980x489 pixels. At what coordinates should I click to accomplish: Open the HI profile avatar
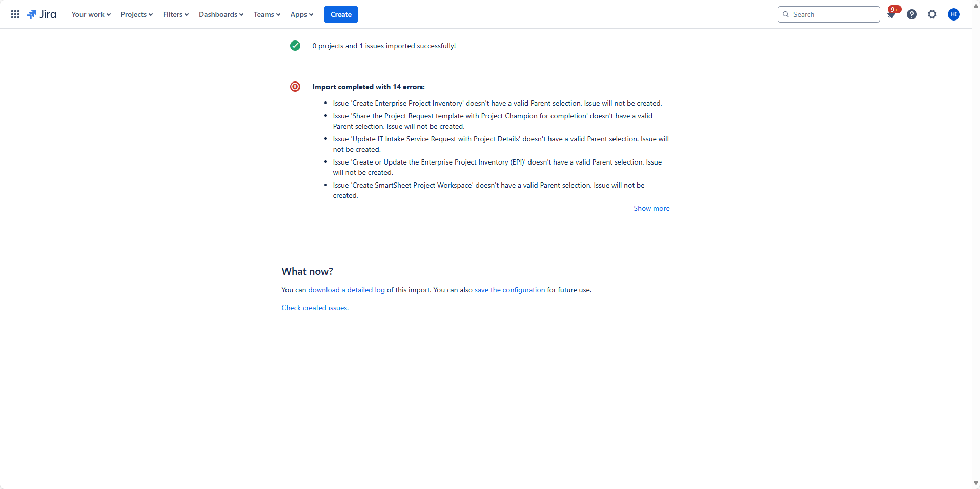pos(954,14)
